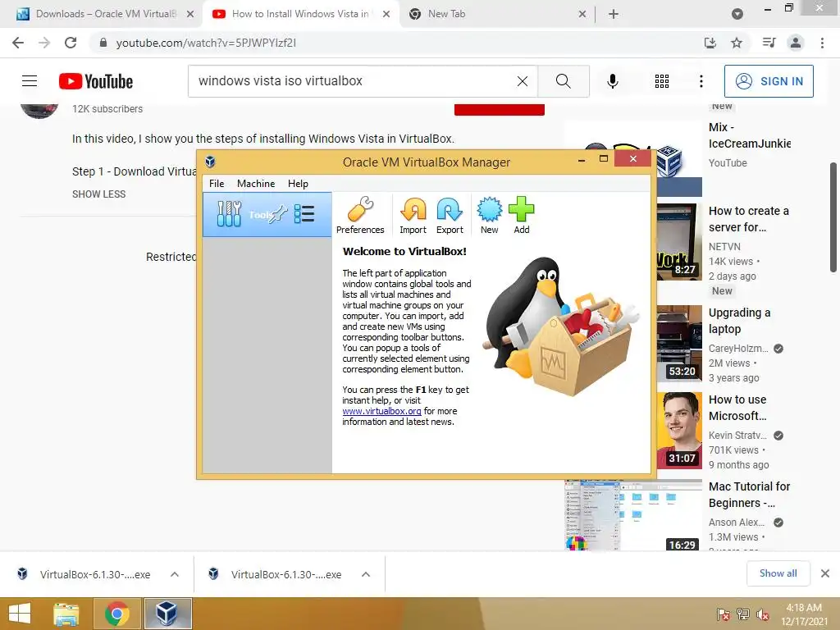Image resolution: width=840 pixels, height=630 pixels.
Task: Click the Action Center flag tray icon
Action: [x=724, y=614]
